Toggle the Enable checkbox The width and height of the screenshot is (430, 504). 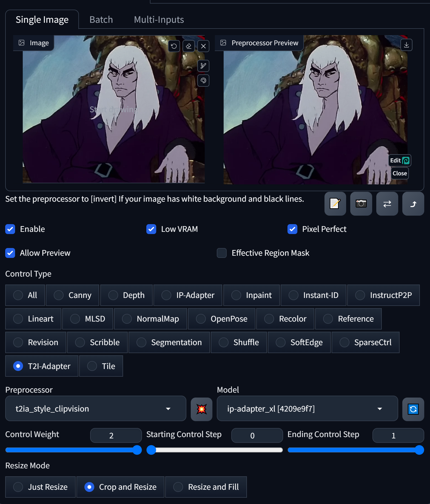pos(10,229)
